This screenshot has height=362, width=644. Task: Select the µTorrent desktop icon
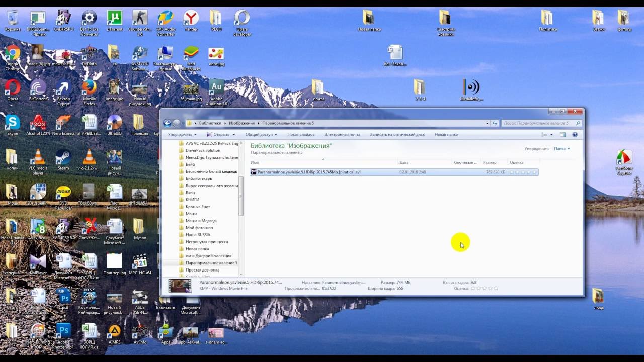click(115, 19)
